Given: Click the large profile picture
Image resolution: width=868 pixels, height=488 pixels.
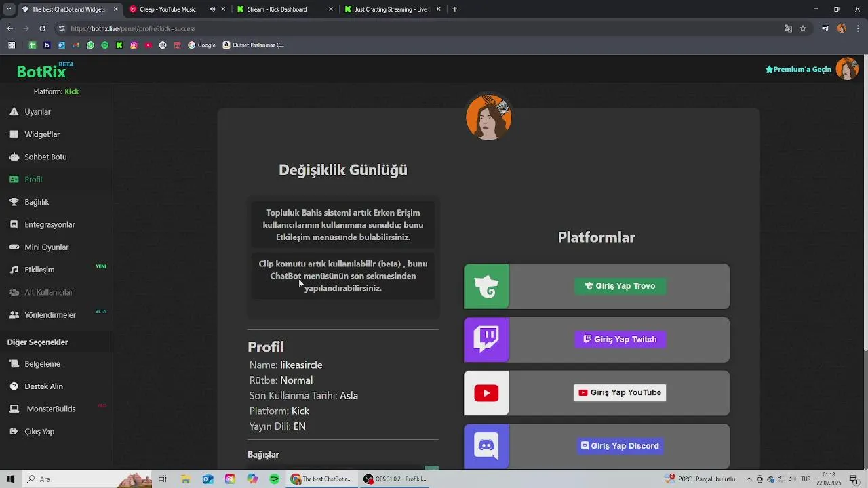Looking at the screenshot, I should point(488,117).
